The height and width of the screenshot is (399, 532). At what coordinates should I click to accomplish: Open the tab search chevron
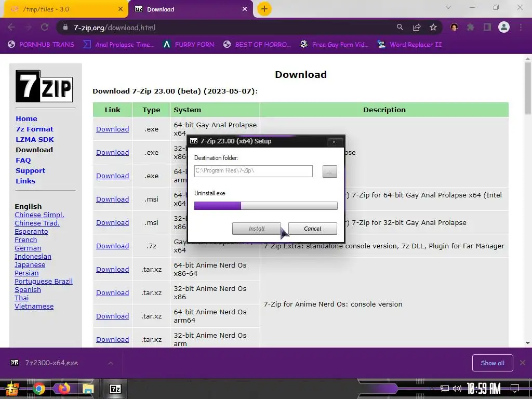pyautogui.click(x=448, y=7)
